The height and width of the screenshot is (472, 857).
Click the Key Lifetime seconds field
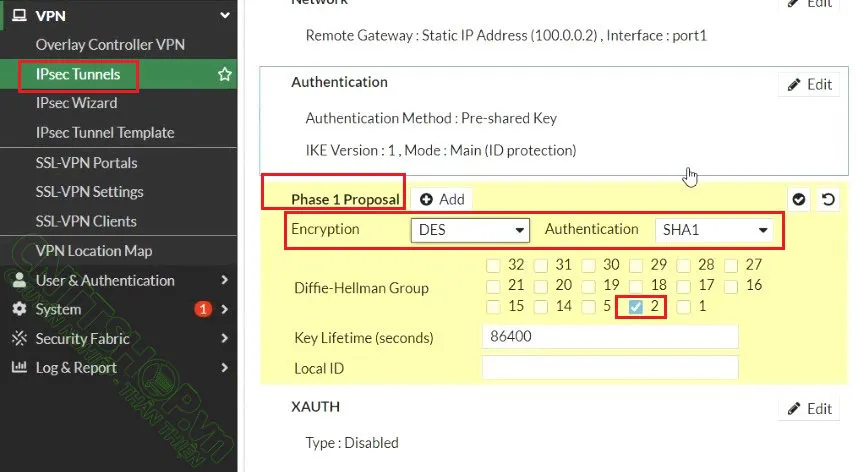click(610, 337)
